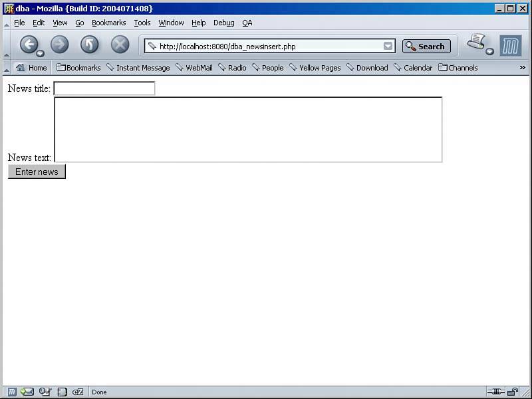The width and height of the screenshot is (532, 399).
Task: Open the Tools menu
Action: 142,23
